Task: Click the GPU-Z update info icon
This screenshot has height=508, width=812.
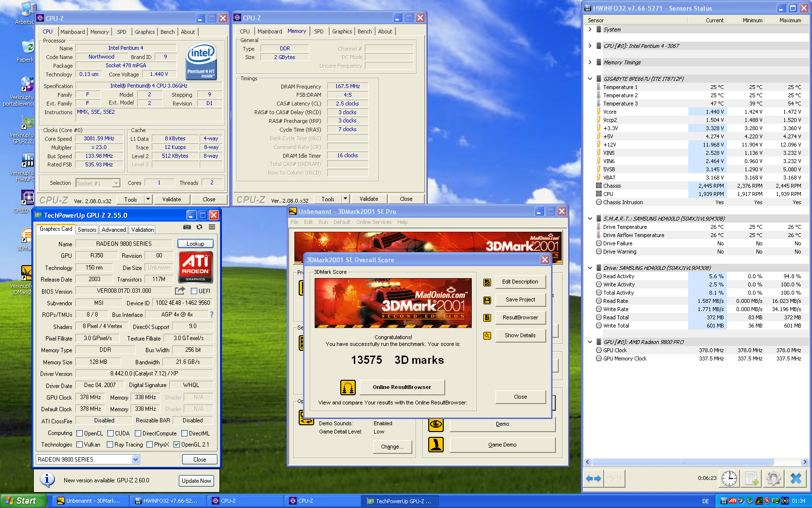Action: [x=47, y=480]
